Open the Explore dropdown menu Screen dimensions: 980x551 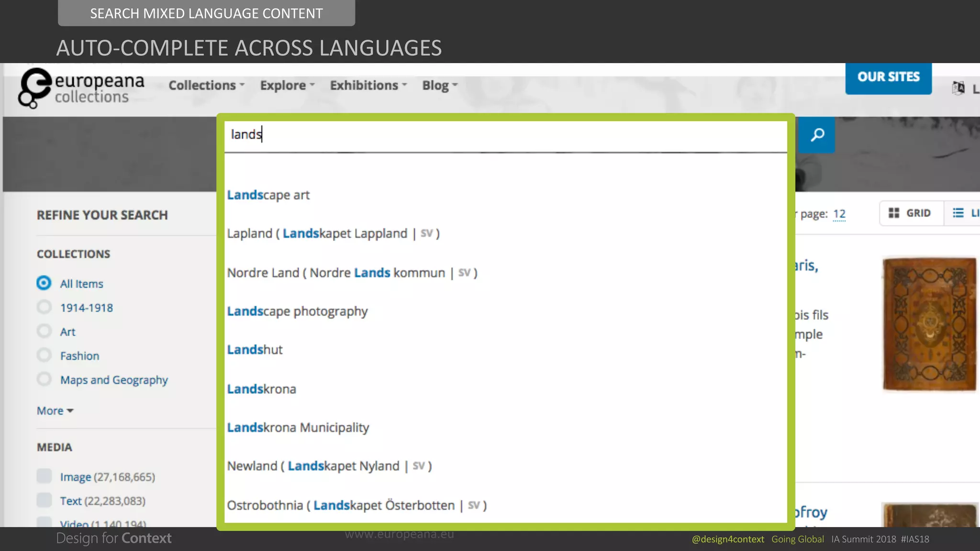(287, 85)
